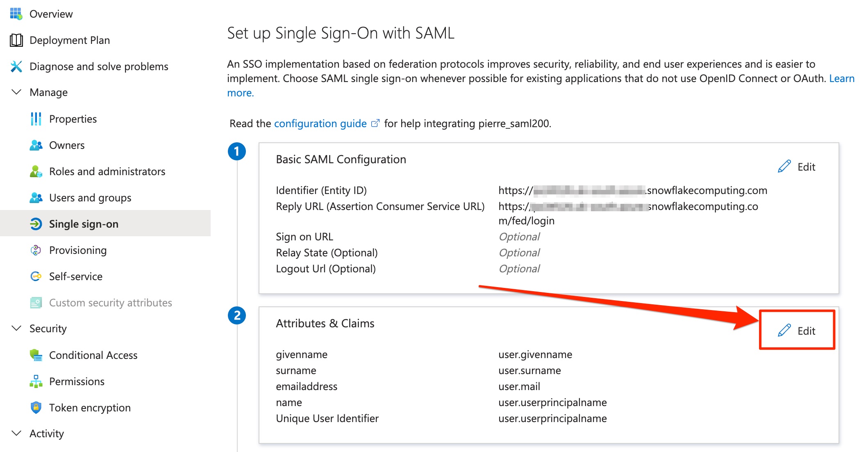Click the Permissions icon under Security
Screen dimensions: 868x452
(x=36, y=381)
